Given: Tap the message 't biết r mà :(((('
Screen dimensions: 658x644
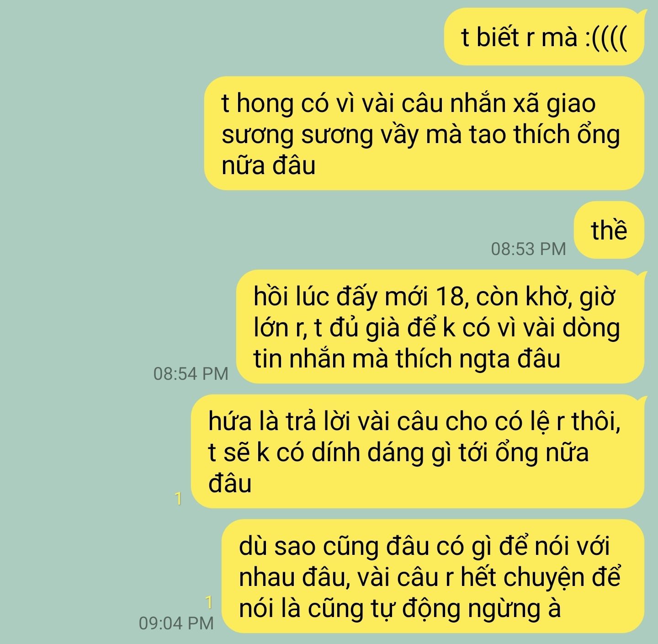Looking at the screenshot, I should tap(544, 37).
